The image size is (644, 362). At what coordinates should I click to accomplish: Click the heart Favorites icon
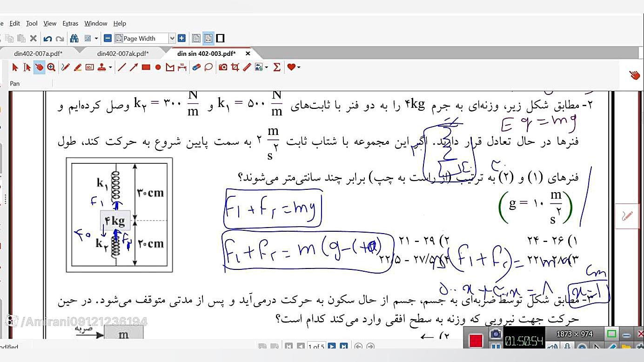pos(291,67)
